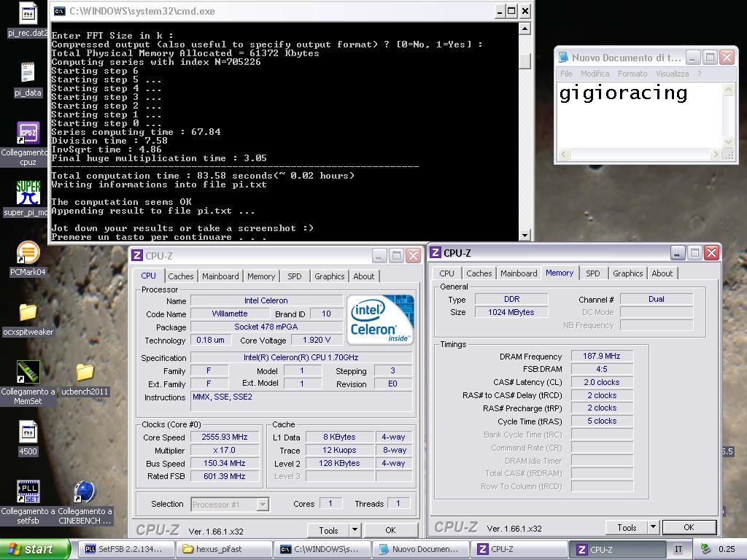Switch to Nuovo Documento taskbar button
The height and width of the screenshot is (560, 747).
pyautogui.click(x=419, y=549)
